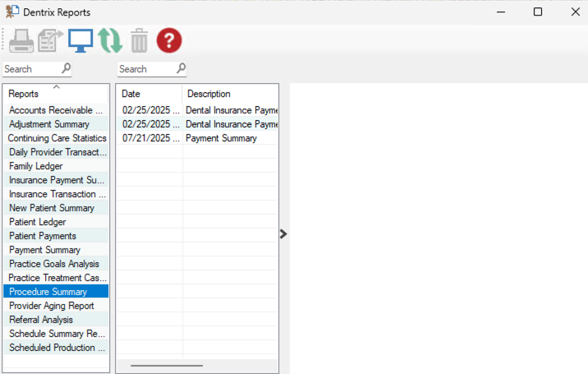Select Insurance Transaction report
Viewport: 588px width, 374px height.
(56, 194)
